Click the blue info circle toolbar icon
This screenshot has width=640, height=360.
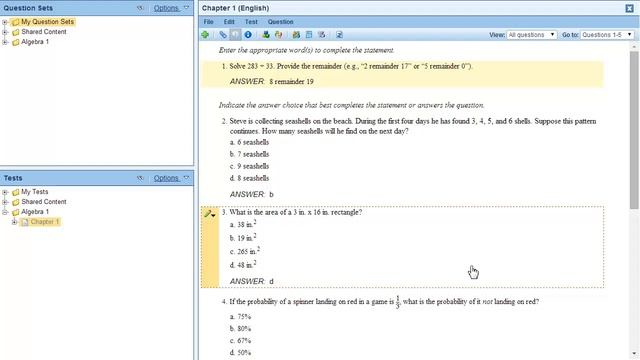coord(248,35)
